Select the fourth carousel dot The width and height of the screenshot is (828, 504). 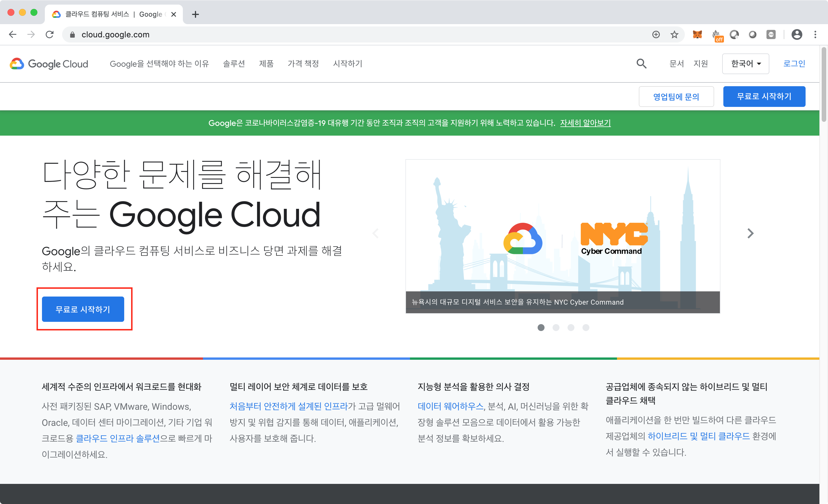(586, 327)
